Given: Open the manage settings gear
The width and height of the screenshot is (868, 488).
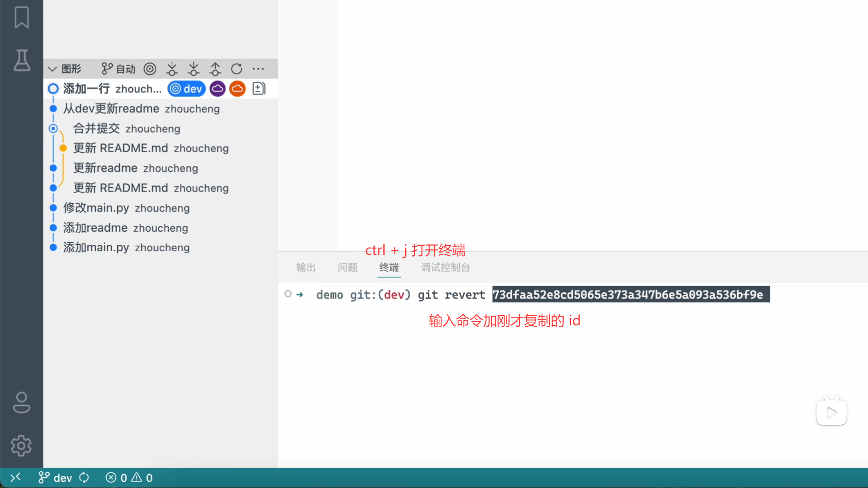Looking at the screenshot, I should (x=21, y=446).
